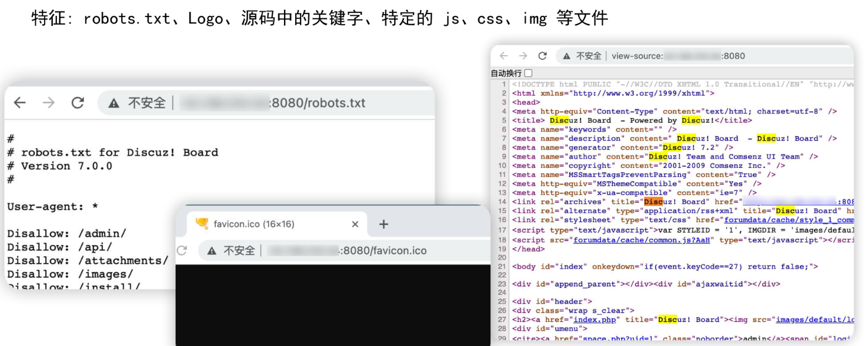The width and height of the screenshot is (868, 346).
Task: Click back arrow in robots.txt window
Action: (20, 103)
